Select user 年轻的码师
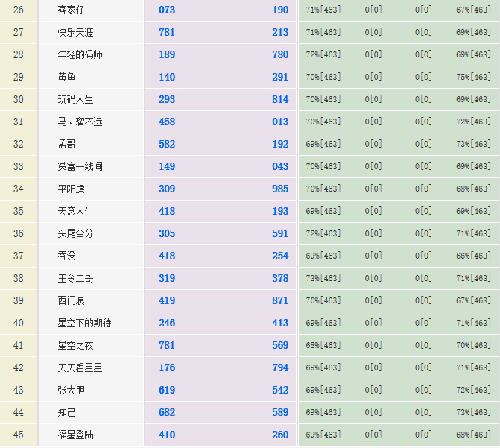 tap(80, 55)
